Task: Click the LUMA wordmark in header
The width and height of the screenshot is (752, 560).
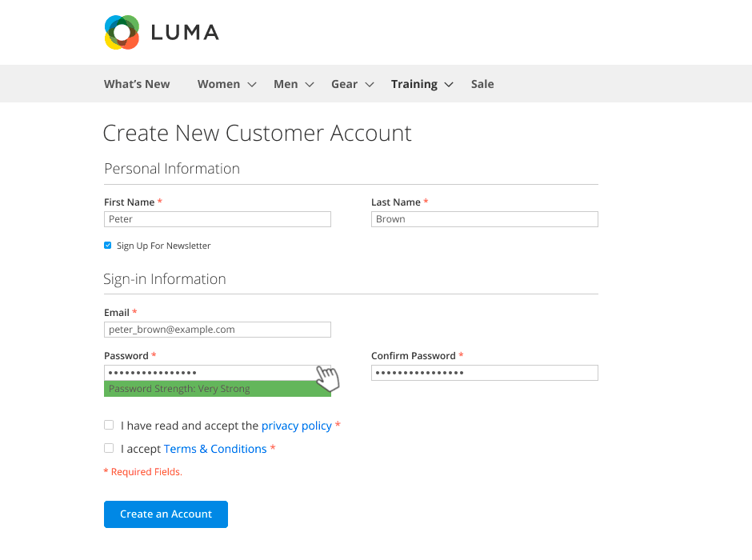Action: click(185, 33)
